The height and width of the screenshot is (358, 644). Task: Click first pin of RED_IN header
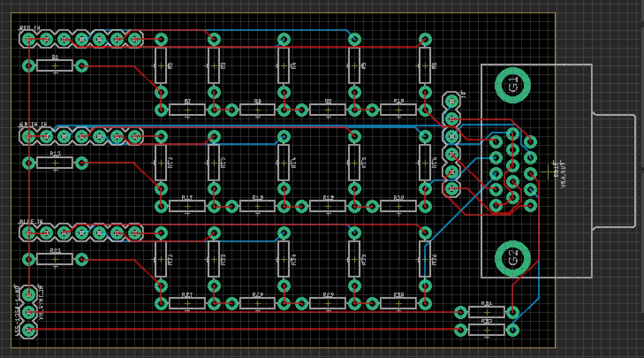29,39
